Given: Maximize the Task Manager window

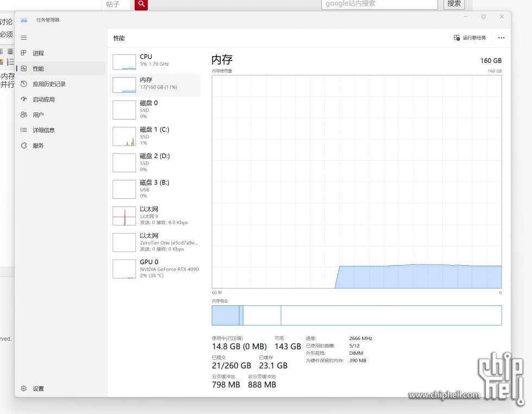Looking at the screenshot, I should coord(484,17).
